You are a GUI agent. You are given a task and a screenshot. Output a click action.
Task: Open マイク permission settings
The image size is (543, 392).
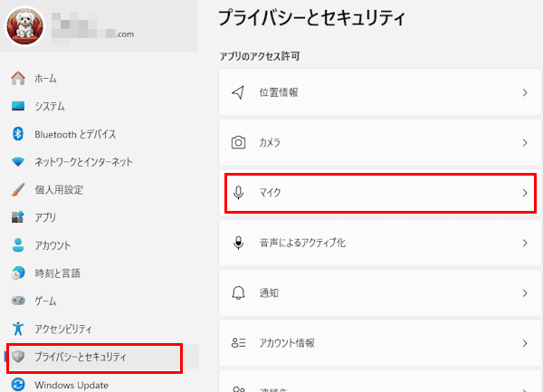pos(380,193)
